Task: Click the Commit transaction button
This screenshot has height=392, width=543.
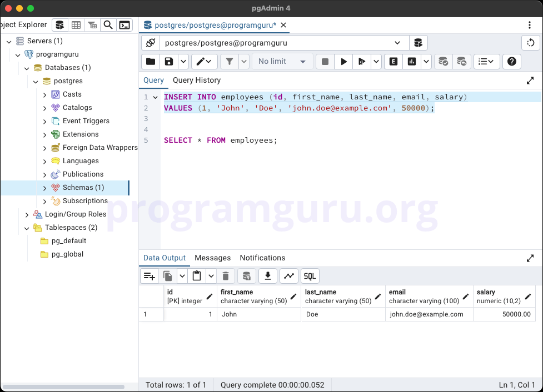Action: [443, 61]
